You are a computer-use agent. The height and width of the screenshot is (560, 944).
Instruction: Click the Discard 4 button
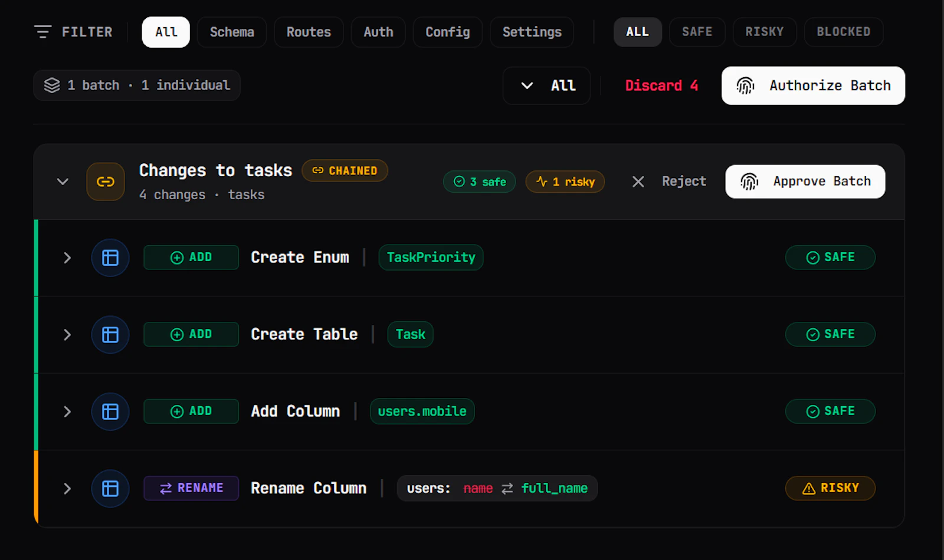coord(661,85)
